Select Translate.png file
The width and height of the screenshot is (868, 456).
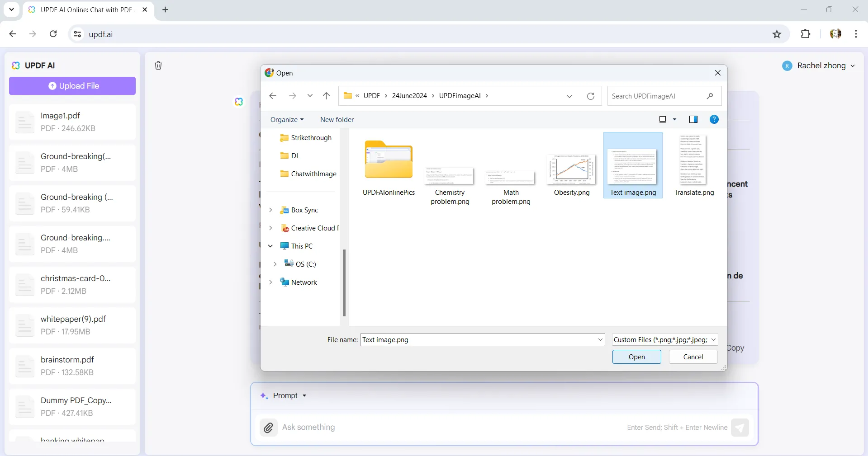[694, 165]
